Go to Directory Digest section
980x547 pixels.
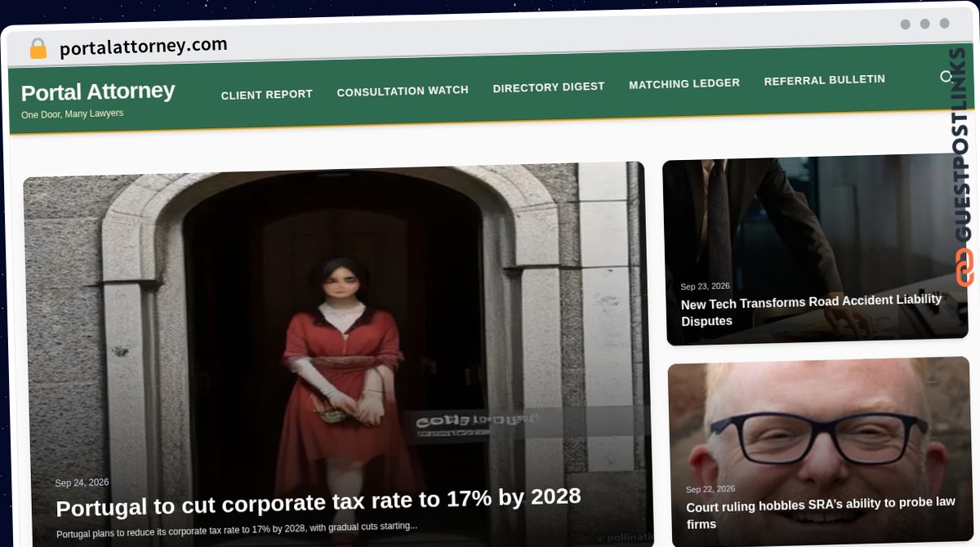point(549,87)
